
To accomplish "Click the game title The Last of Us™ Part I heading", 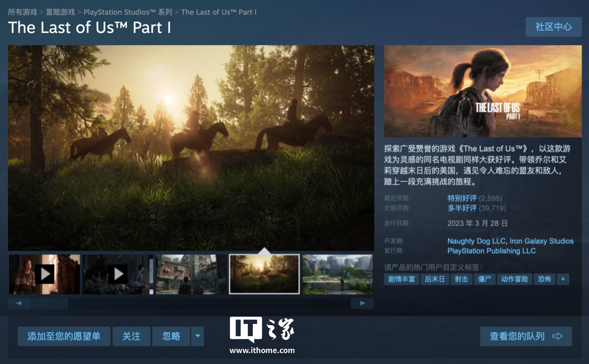I will pos(90,27).
